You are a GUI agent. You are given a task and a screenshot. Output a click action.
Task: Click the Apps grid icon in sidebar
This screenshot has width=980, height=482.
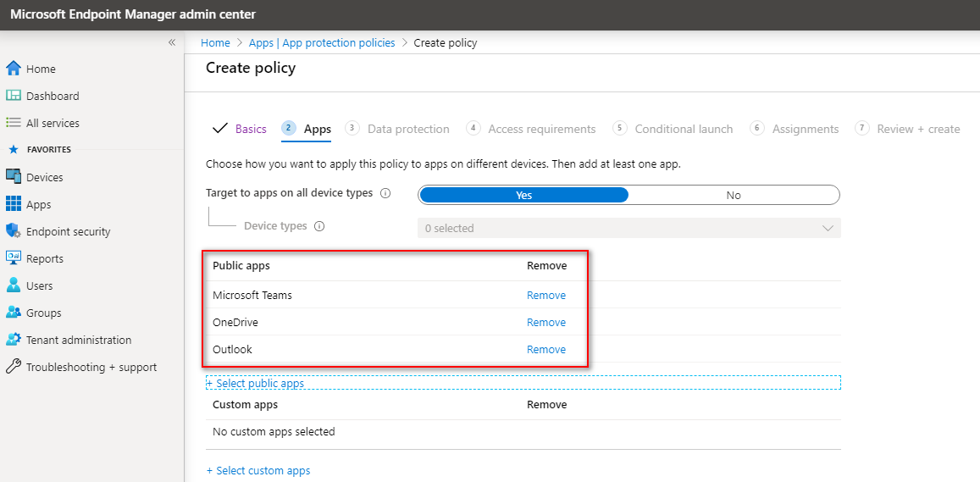pyautogui.click(x=13, y=204)
